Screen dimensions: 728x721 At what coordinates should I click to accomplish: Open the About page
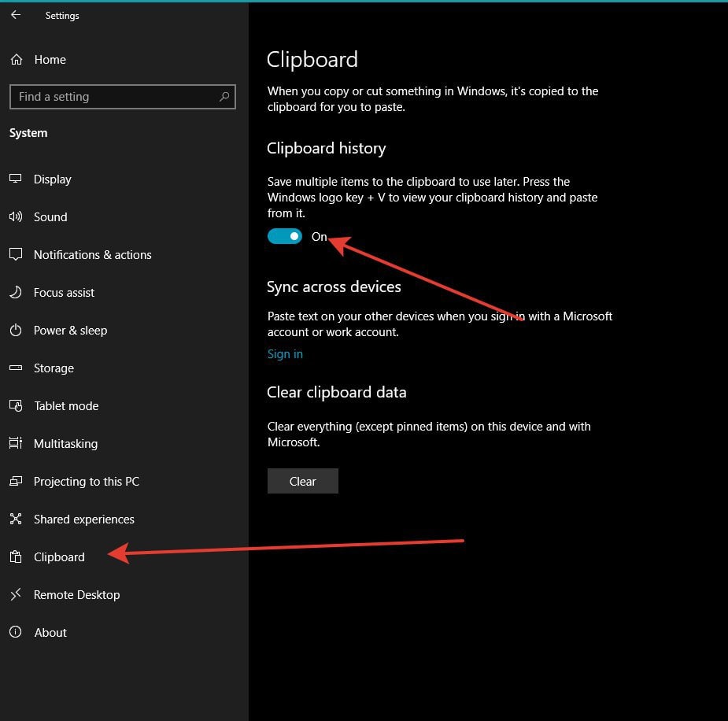click(x=50, y=632)
